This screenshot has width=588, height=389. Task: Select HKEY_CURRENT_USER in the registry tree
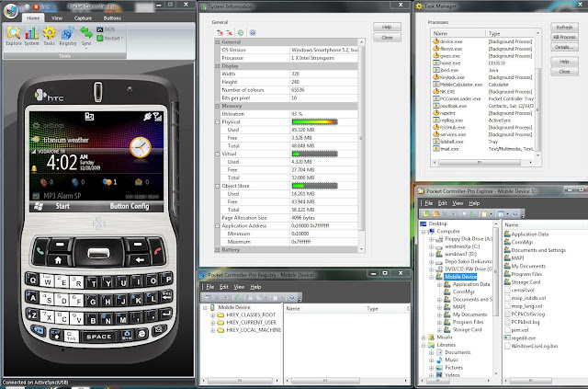click(251, 323)
